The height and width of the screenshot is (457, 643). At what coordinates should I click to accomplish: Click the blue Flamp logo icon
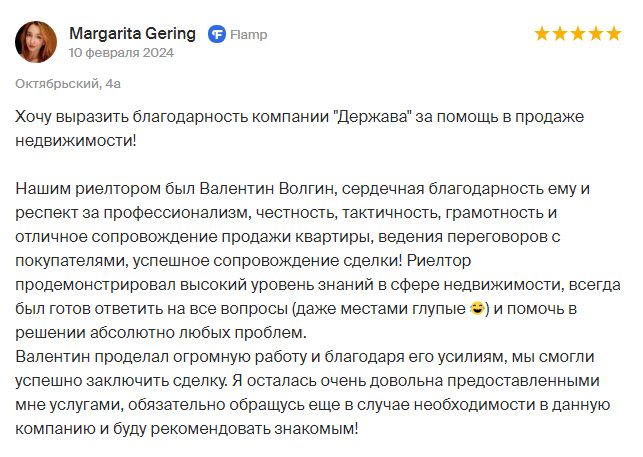(217, 34)
